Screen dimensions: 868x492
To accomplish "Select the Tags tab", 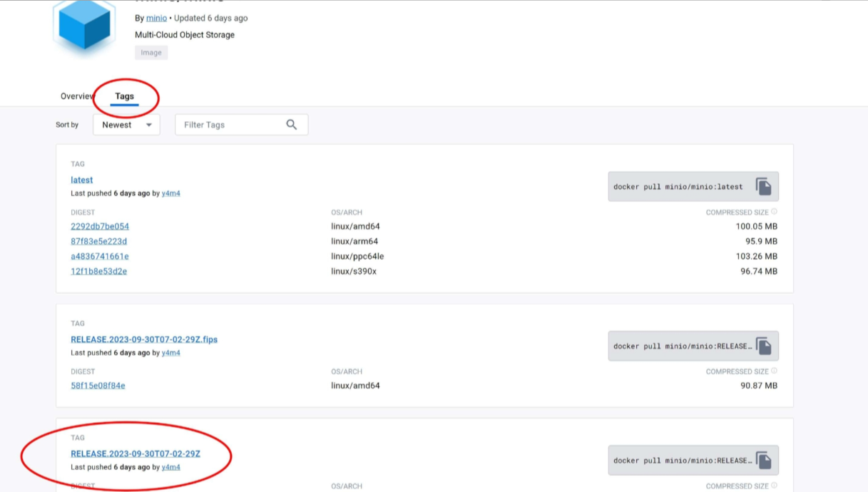I will tap(124, 96).
